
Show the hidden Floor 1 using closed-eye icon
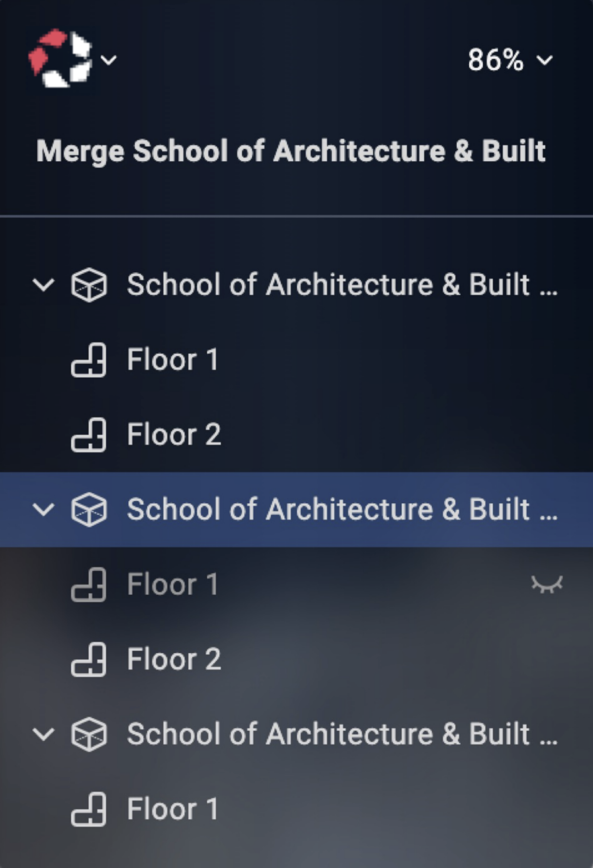tap(547, 585)
